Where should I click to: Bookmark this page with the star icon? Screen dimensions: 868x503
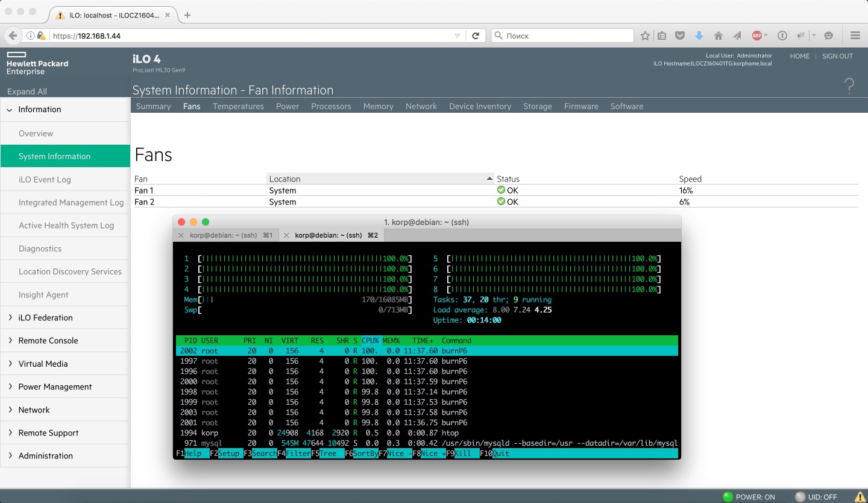(645, 36)
